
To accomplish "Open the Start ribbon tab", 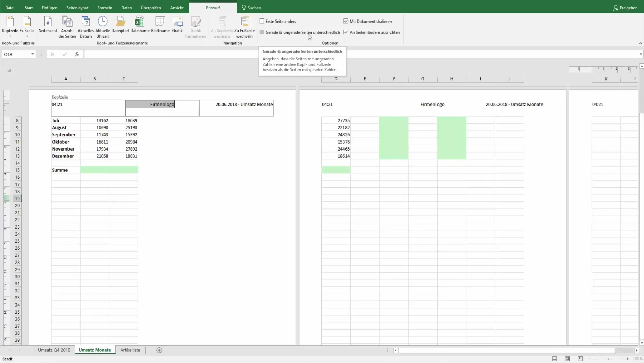I will 29,8.
